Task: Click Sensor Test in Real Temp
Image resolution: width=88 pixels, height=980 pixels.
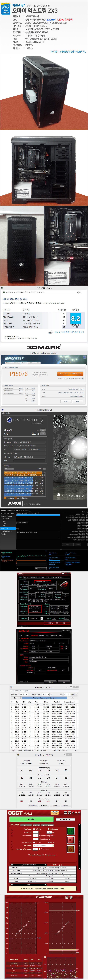Action: tap(33, 805)
